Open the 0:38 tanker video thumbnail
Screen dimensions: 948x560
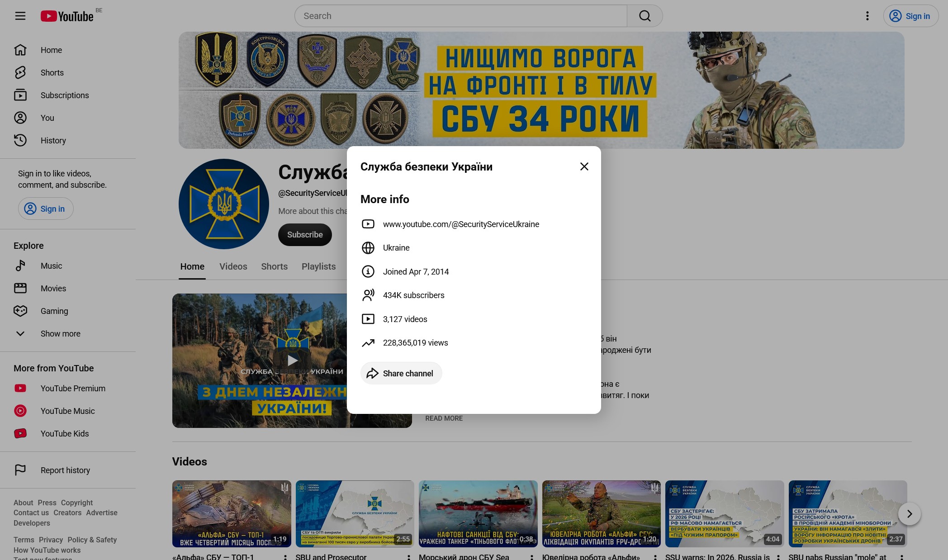478,514
